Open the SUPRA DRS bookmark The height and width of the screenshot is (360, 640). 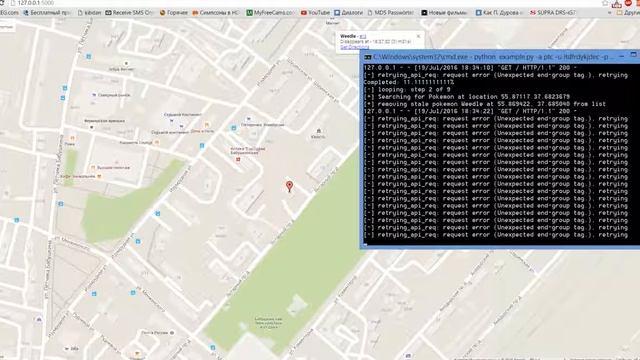tap(553, 13)
